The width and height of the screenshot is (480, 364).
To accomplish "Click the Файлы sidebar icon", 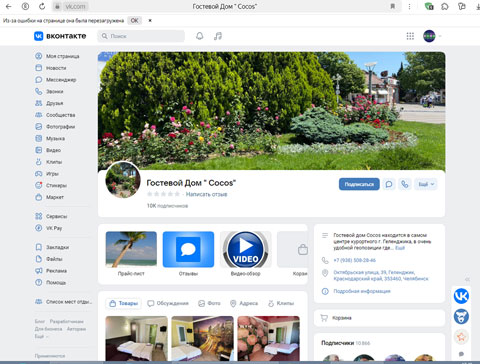I will pos(39,259).
